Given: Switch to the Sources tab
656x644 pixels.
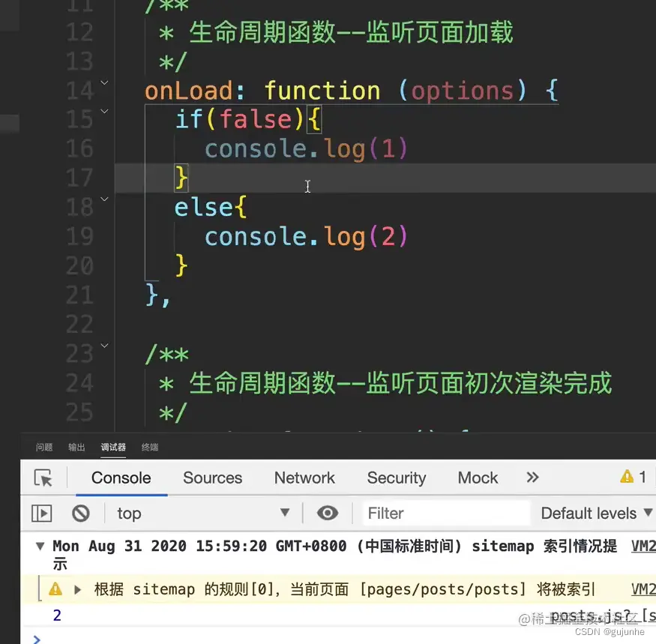Looking at the screenshot, I should point(212,478).
